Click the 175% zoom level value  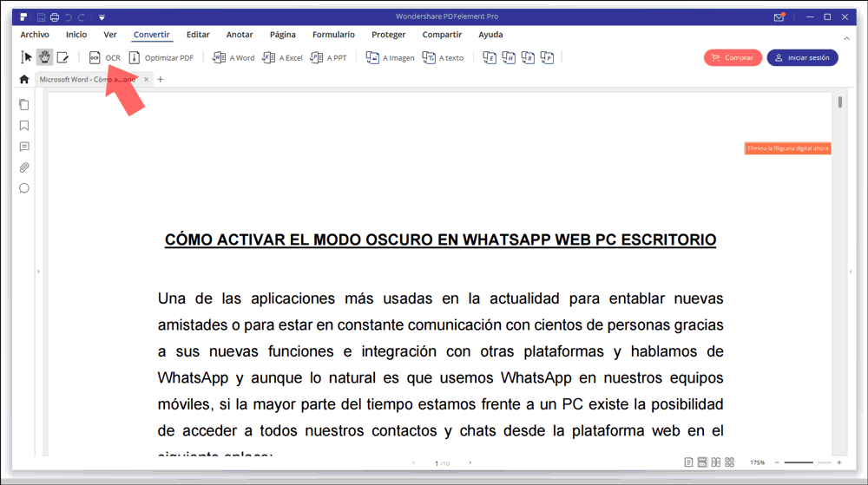(757, 462)
